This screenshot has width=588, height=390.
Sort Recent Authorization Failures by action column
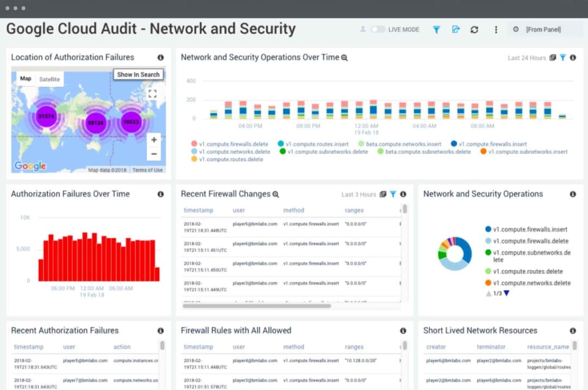coord(122,347)
